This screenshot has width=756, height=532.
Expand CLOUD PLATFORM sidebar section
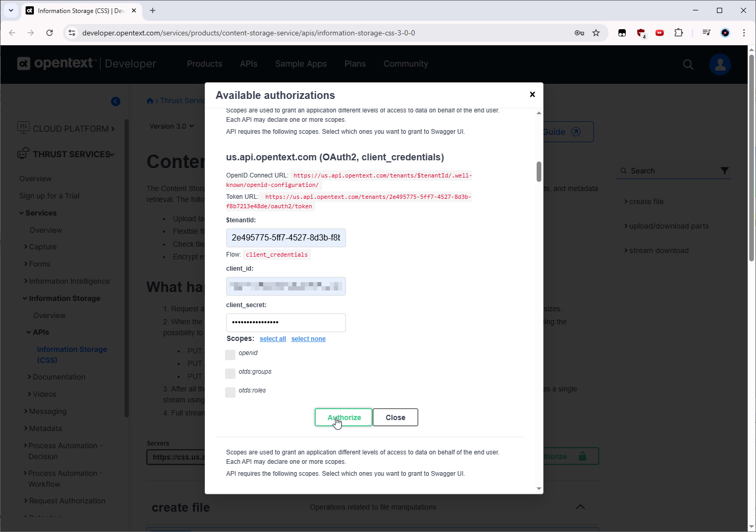66,129
